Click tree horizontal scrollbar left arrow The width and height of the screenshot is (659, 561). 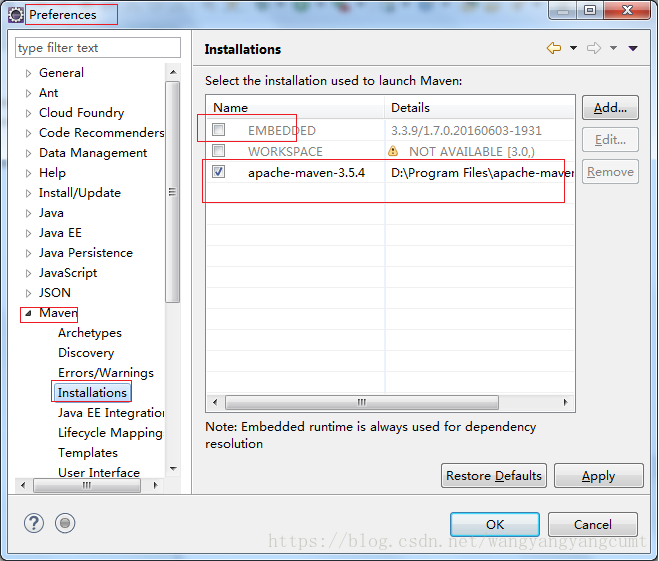coord(23,485)
